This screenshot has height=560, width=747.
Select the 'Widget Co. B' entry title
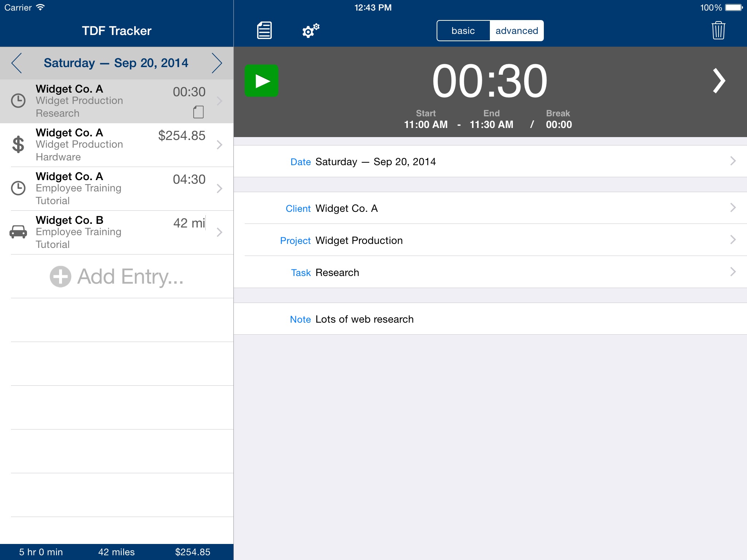click(x=69, y=220)
